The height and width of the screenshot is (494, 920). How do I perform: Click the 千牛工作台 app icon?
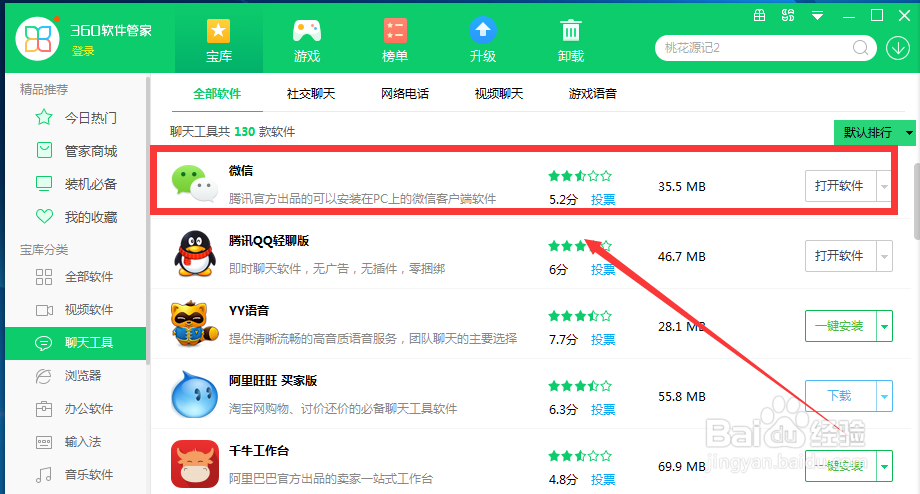click(195, 464)
